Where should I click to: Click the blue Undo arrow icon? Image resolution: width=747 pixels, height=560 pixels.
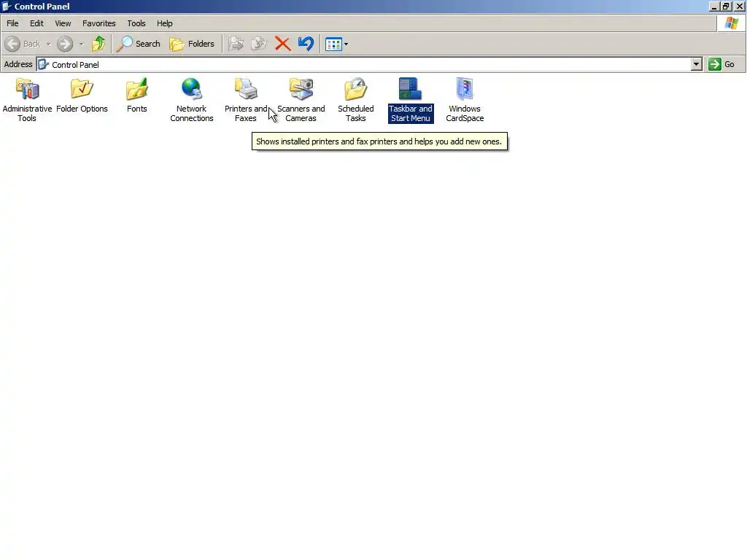(x=306, y=44)
